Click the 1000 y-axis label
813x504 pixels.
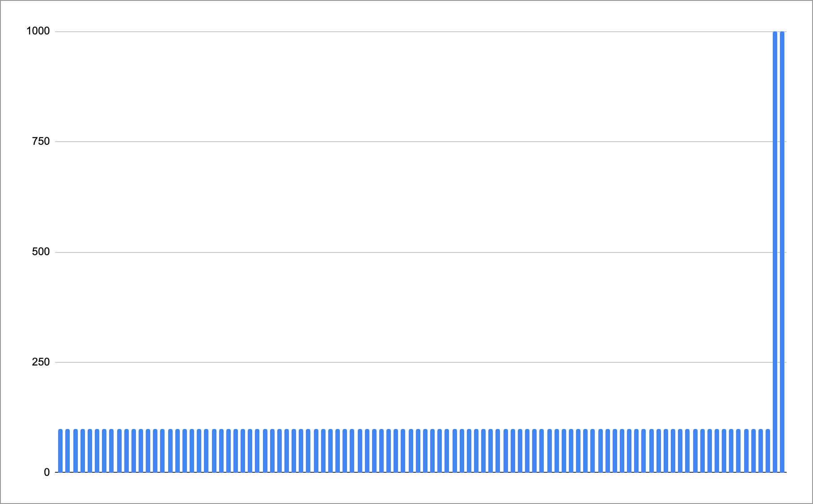click(38, 31)
